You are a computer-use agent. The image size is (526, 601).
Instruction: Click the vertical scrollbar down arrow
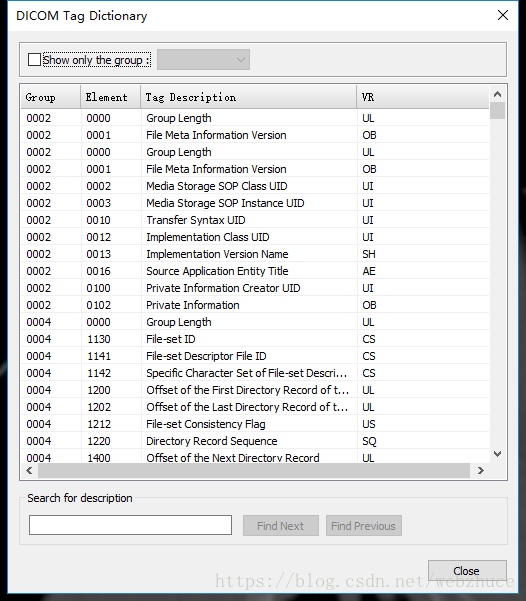pos(497,454)
